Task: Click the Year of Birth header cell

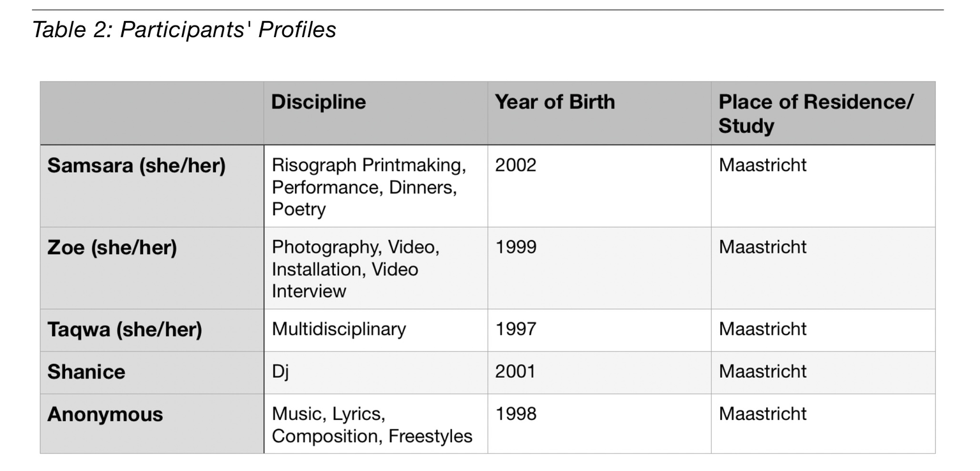Action: pyautogui.click(x=555, y=102)
